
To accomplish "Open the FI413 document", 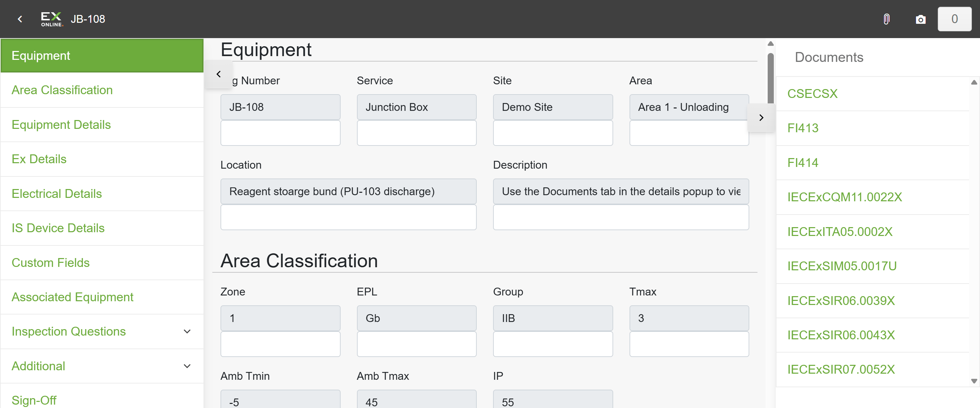I will tap(872, 128).
